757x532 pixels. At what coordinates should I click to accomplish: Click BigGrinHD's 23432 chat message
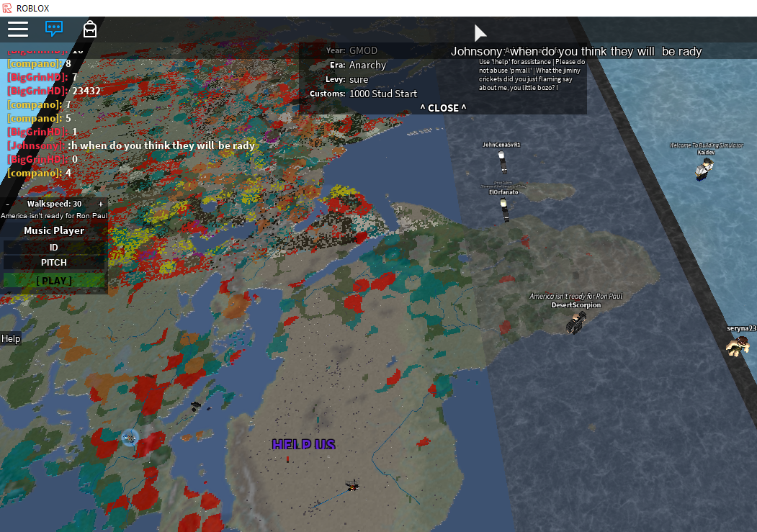pos(53,91)
